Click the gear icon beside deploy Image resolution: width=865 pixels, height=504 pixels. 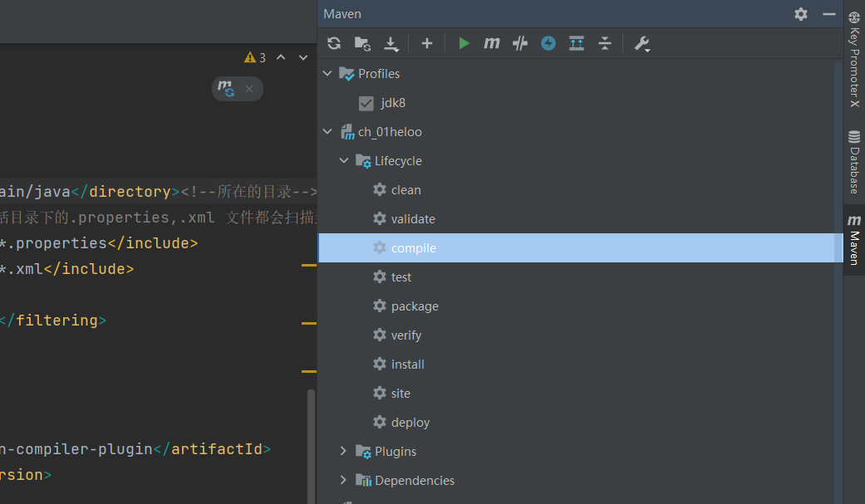coord(380,422)
